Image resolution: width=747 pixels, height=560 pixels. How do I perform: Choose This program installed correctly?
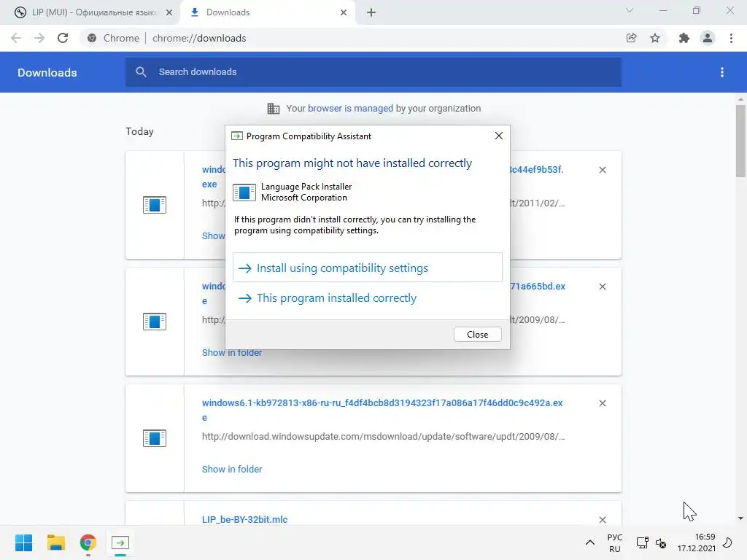368,298
